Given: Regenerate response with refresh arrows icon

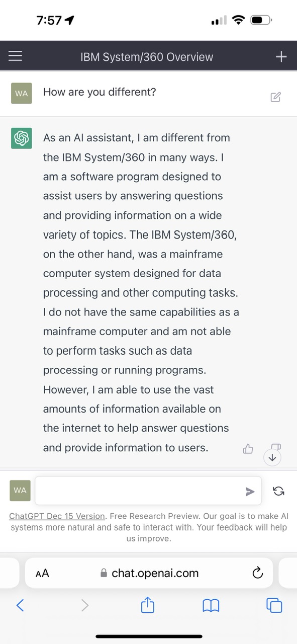Looking at the screenshot, I should (x=278, y=491).
